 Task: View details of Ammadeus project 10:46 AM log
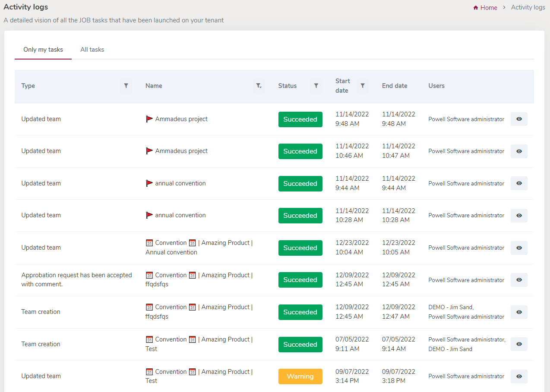tap(519, 151)
